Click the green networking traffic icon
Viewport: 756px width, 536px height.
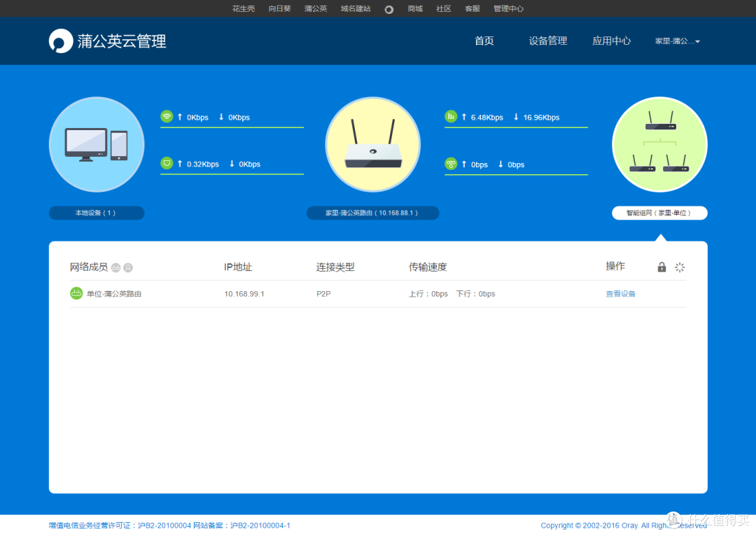click(x=451, y=164)
